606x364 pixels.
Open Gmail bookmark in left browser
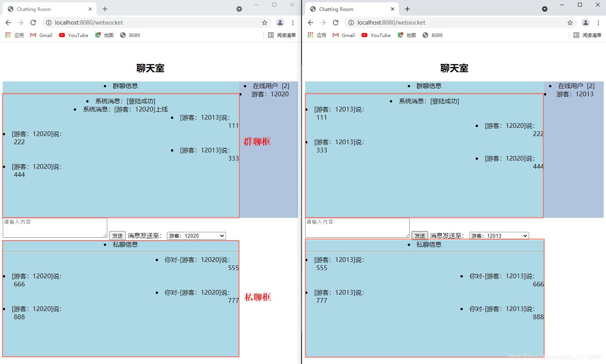(41, 35)
